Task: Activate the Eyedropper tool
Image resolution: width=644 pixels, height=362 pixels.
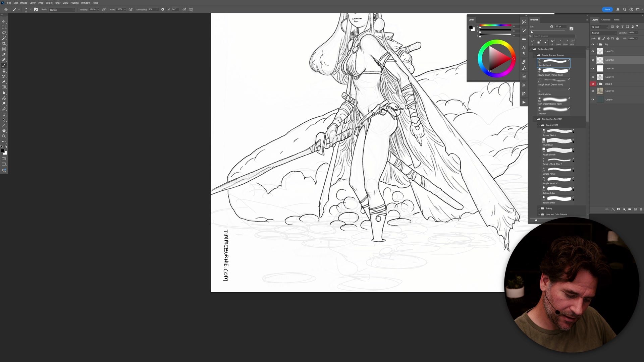Action: (x=4, y=55)
